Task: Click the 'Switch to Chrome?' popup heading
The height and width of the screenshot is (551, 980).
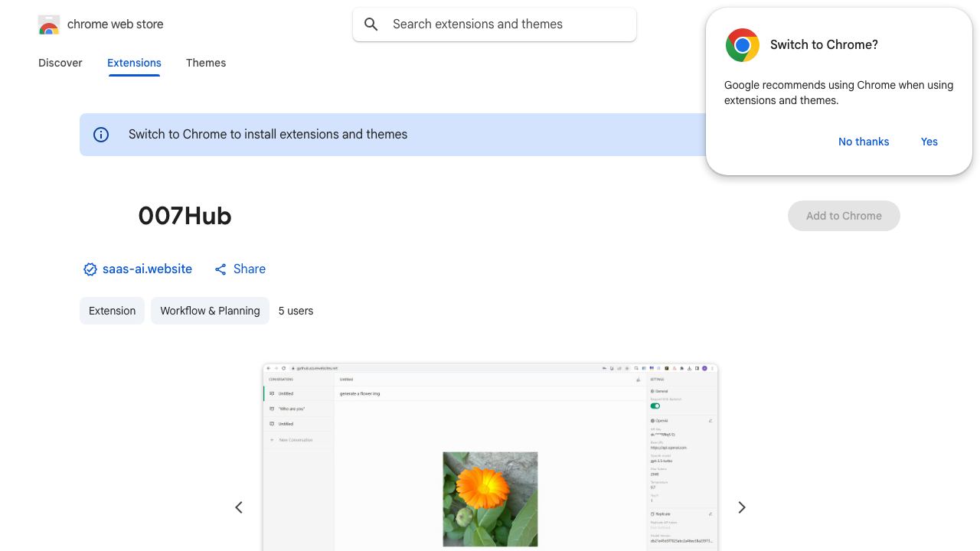Action: [824, 45]
